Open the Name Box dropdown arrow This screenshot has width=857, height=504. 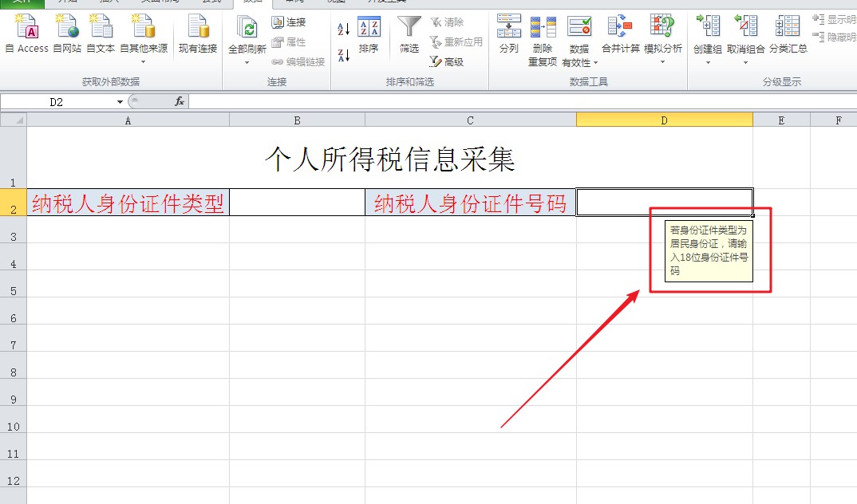[120, 102]
